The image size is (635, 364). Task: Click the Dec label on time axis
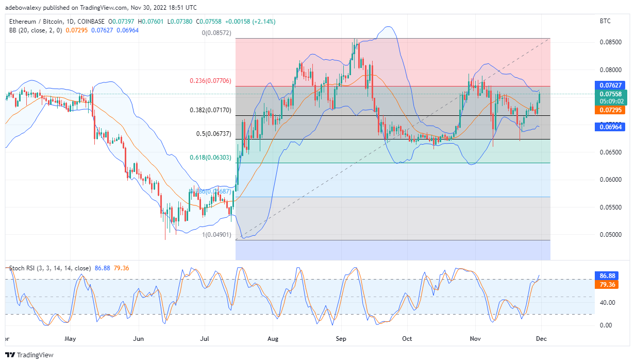pyautogui.click(x=541, y=339)
